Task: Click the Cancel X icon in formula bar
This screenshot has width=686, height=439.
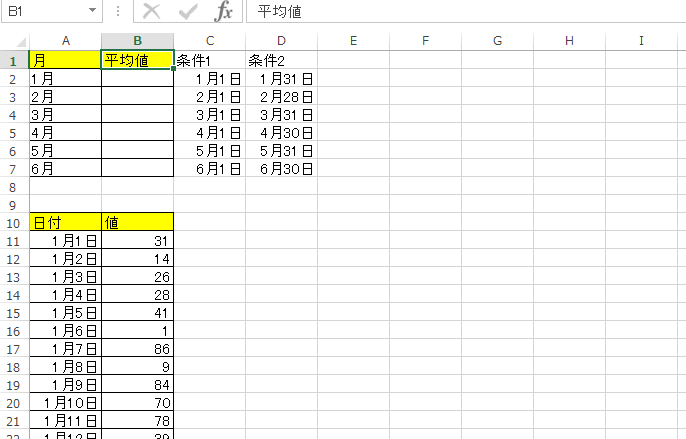Action: point(152,12)
